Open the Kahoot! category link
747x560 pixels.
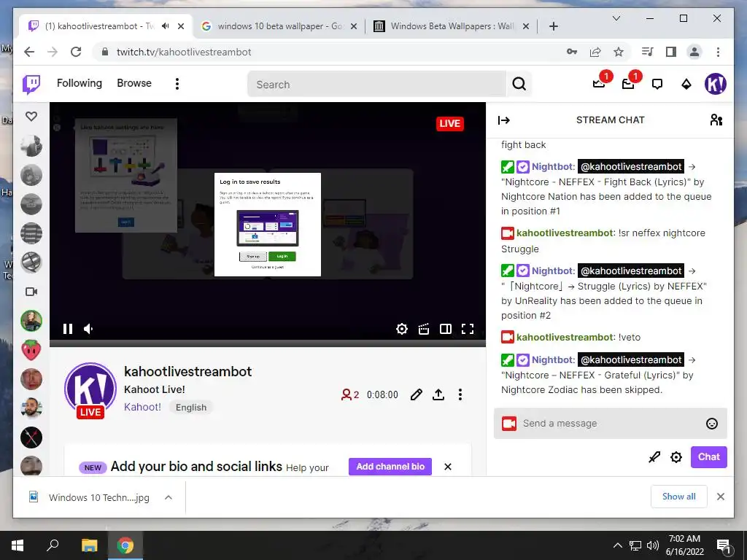point(142,407)
